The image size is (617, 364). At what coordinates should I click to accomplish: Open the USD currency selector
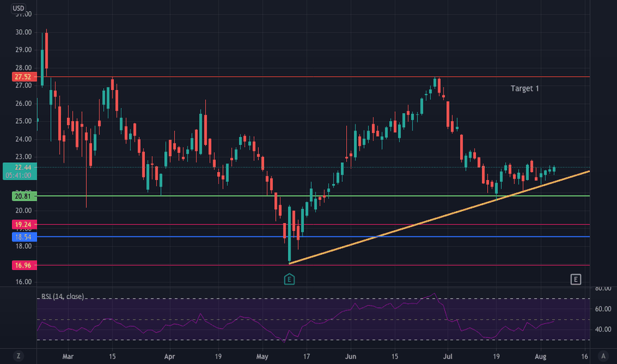tap(18, 8)
